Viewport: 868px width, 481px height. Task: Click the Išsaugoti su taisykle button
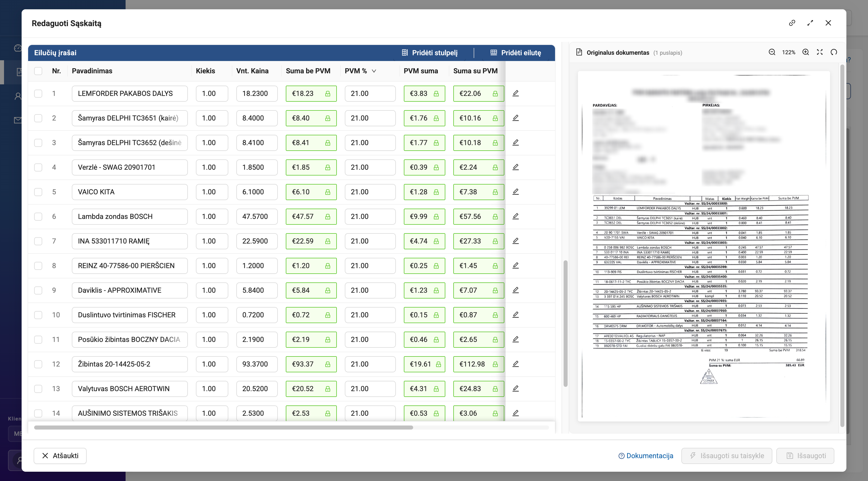click(727, 456)
